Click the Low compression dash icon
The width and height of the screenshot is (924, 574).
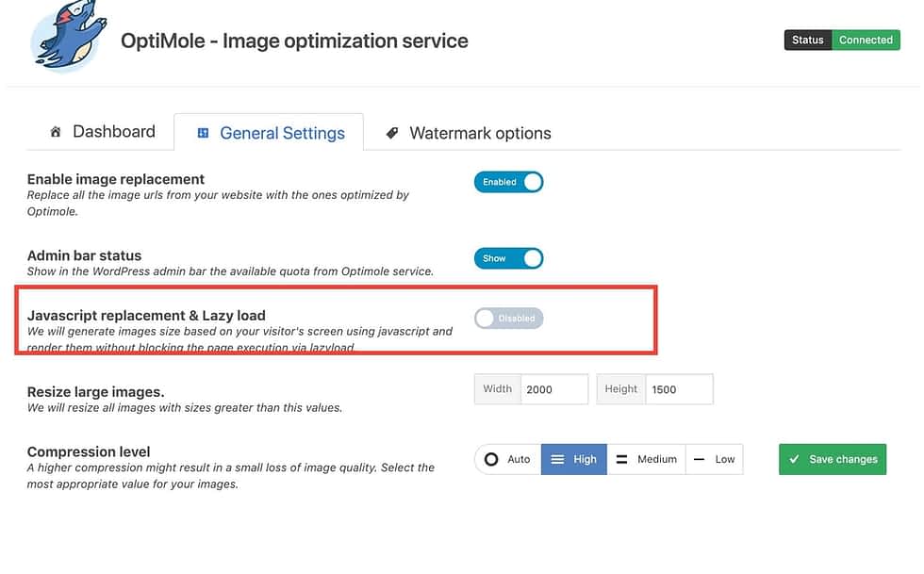(699, 459)
